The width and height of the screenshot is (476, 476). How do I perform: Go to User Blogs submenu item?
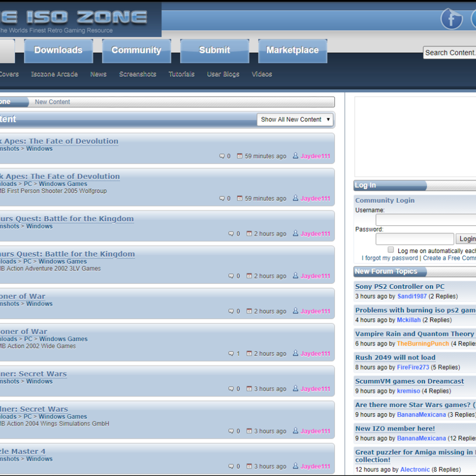pos(223,74)
